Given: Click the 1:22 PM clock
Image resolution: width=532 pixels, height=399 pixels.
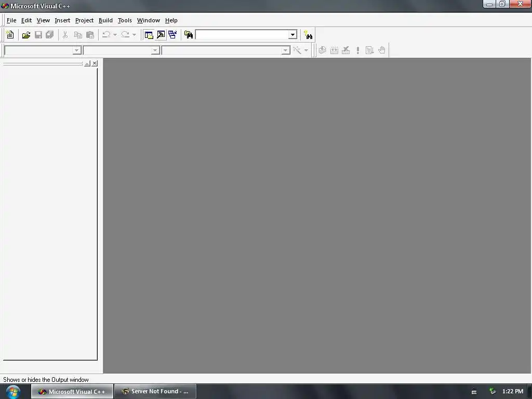Looking at the screenshot, I should 513,392.
